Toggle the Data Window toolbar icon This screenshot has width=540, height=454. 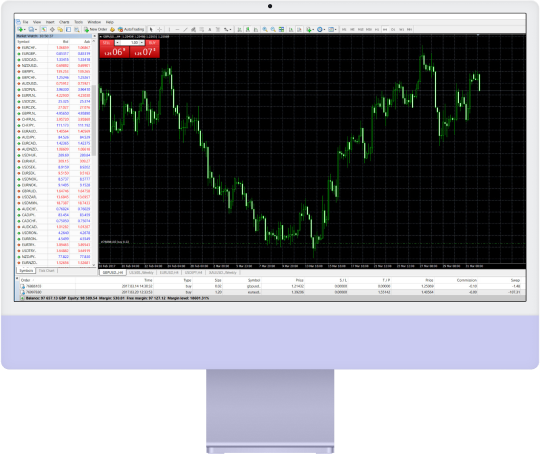[x=52, y=30]
